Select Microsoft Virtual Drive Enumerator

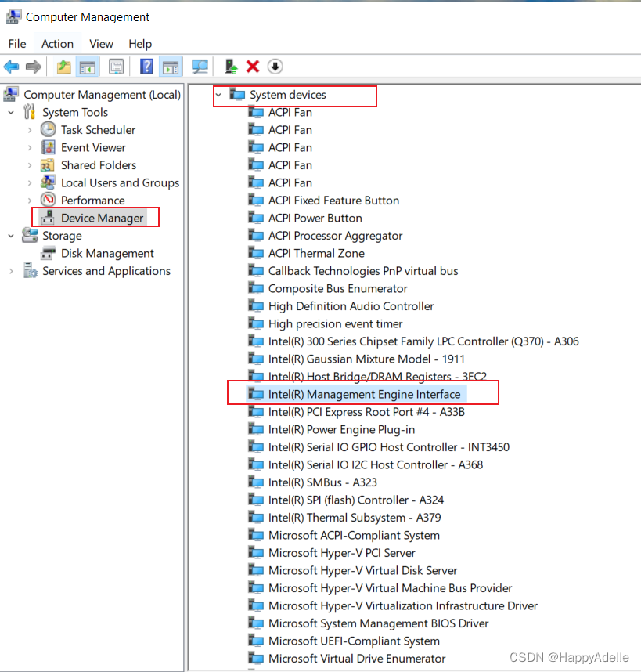coord(357,658)
